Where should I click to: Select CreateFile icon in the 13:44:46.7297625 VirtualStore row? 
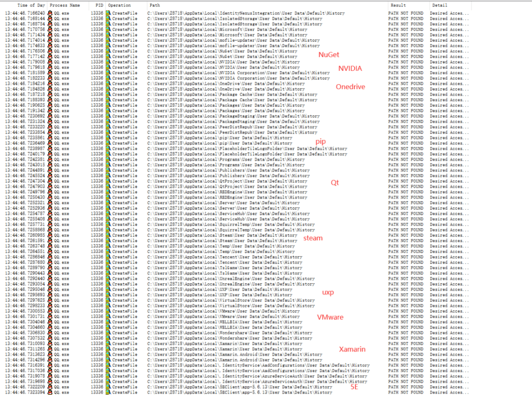[x=108, y=300]
